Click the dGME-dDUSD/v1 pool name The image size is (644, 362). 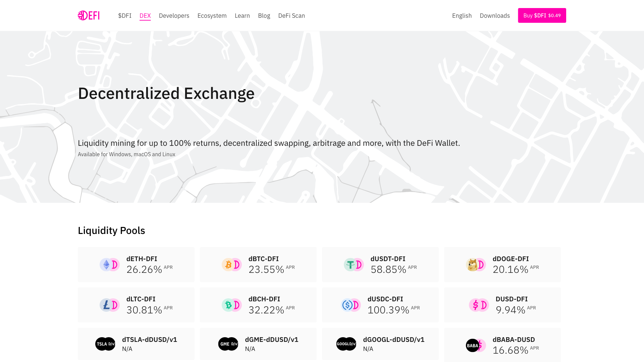272,340
